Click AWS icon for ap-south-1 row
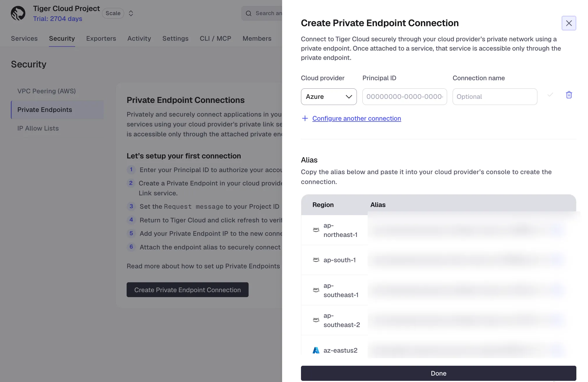 click(x=316, y=260)
